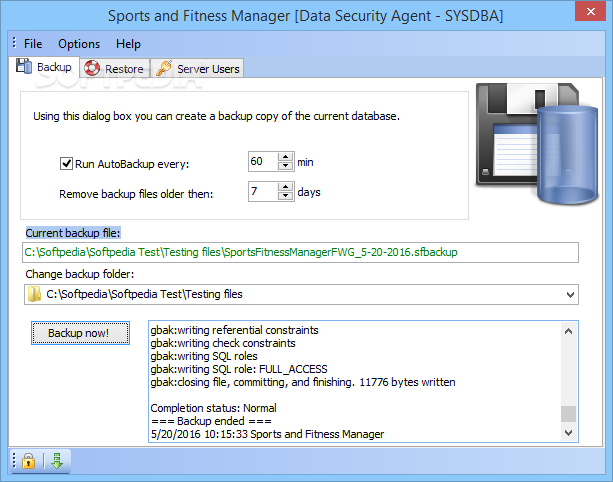Click the log scrollbar up arrow

coord(568,331)
